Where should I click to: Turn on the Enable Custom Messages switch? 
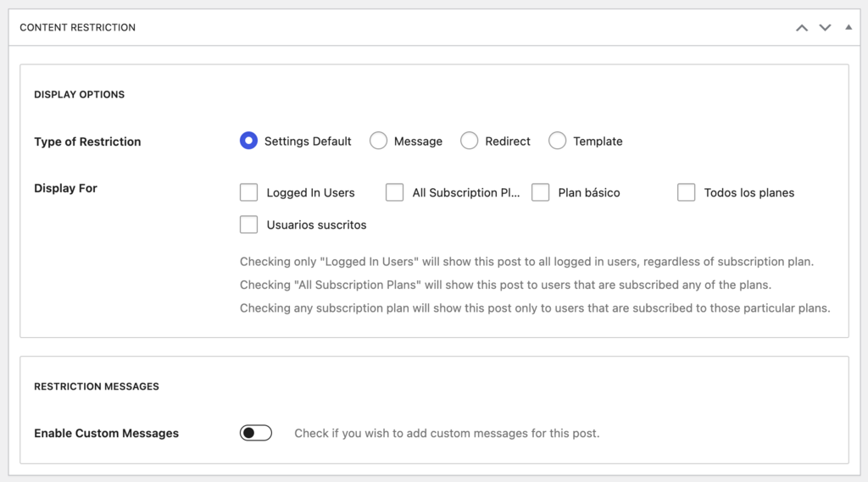coord(256,433)
